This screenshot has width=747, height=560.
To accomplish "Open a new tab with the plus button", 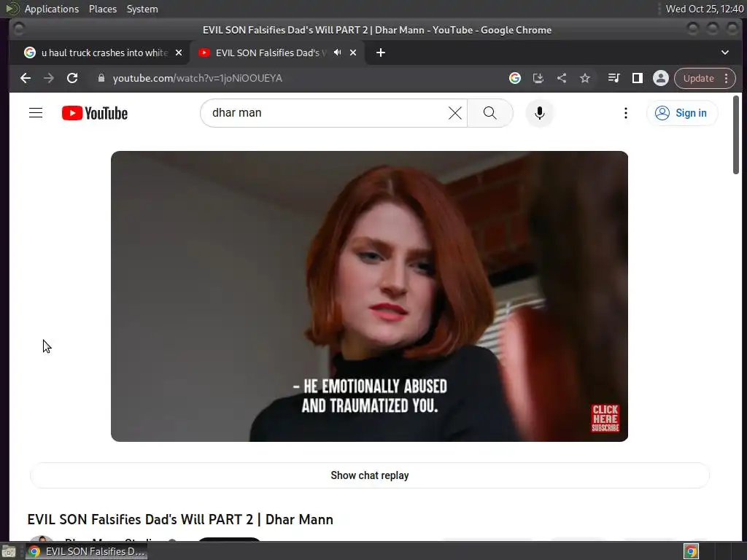I will coord(381,52).
